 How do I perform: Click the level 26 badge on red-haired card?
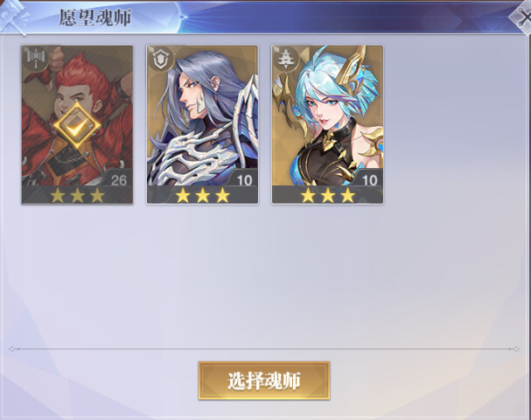[x=118, y=180]
